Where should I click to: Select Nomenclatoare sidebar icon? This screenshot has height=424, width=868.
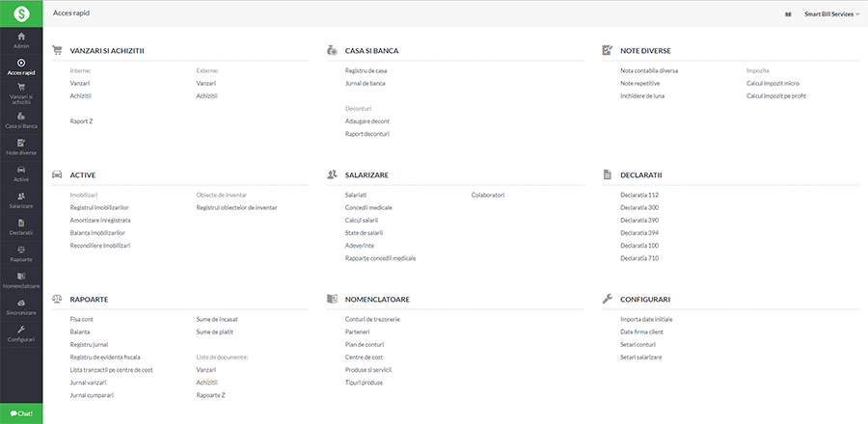[21, 280]
